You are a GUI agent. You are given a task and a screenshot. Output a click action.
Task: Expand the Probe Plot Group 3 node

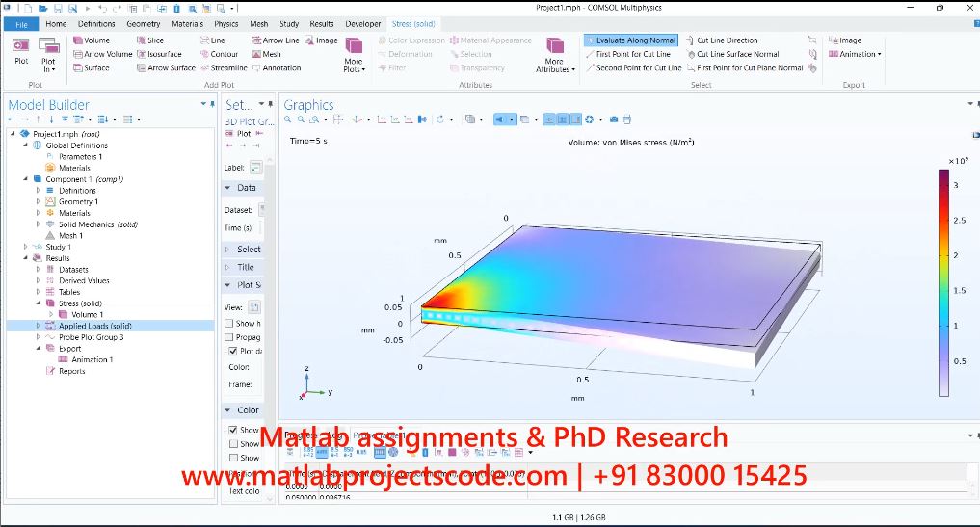pos(39,337)
